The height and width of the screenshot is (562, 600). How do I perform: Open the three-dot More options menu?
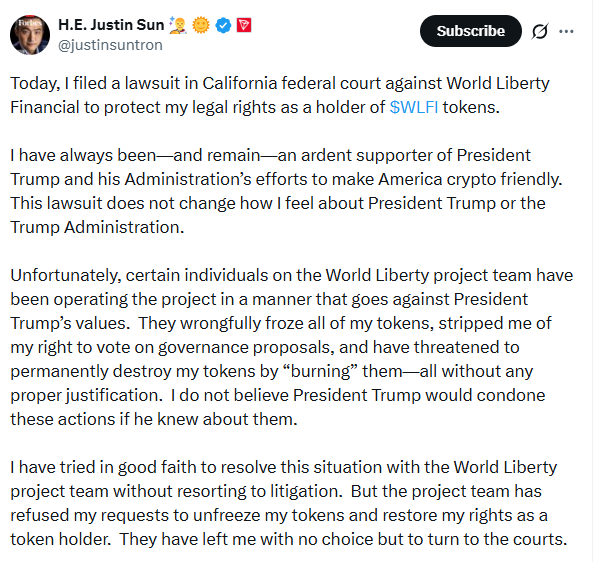click(x=567, y=31)
